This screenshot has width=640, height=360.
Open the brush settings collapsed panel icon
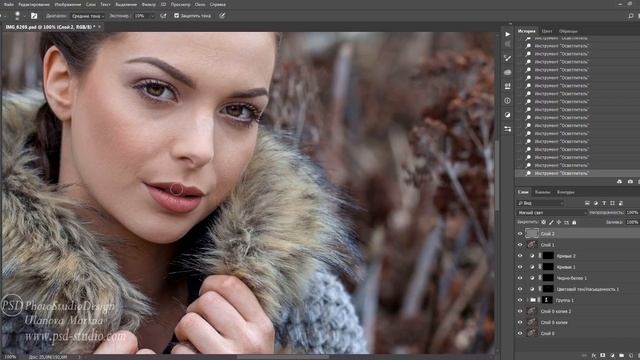(x=507, y=58)
